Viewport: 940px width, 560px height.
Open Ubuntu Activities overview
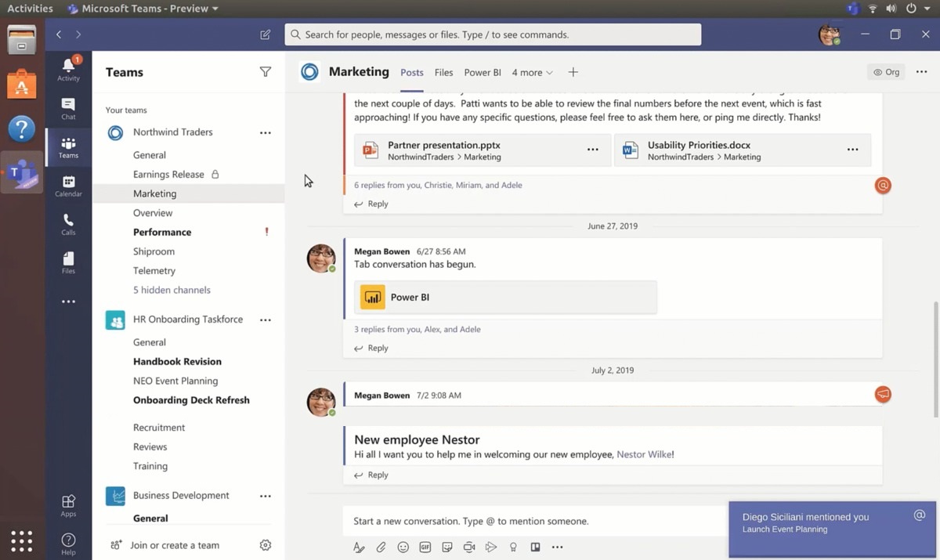pos(30,9)
